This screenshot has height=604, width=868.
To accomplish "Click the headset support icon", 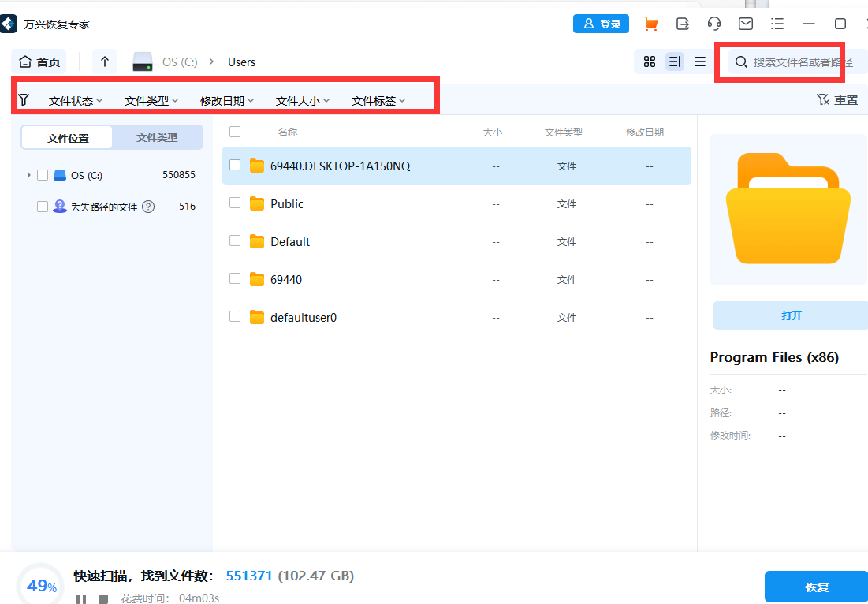I will point(714,24).
